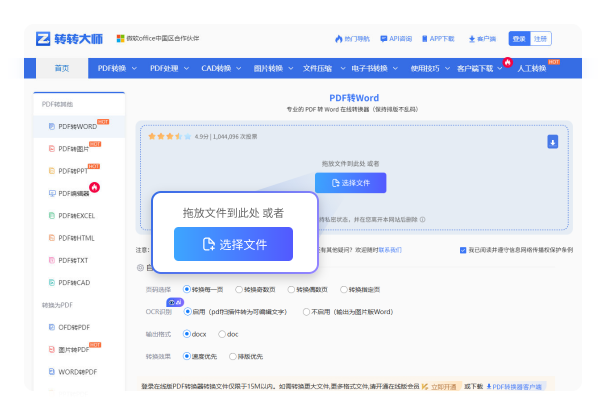The height and width of the screenshot is (415, 606).
Task: Select 不启用 OCR radio option
Action: [306, 311]
